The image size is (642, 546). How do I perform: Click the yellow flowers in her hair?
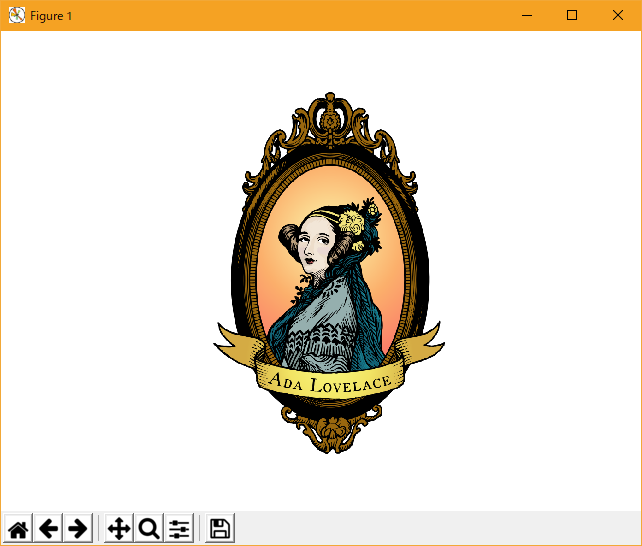(x=352, y=222)
